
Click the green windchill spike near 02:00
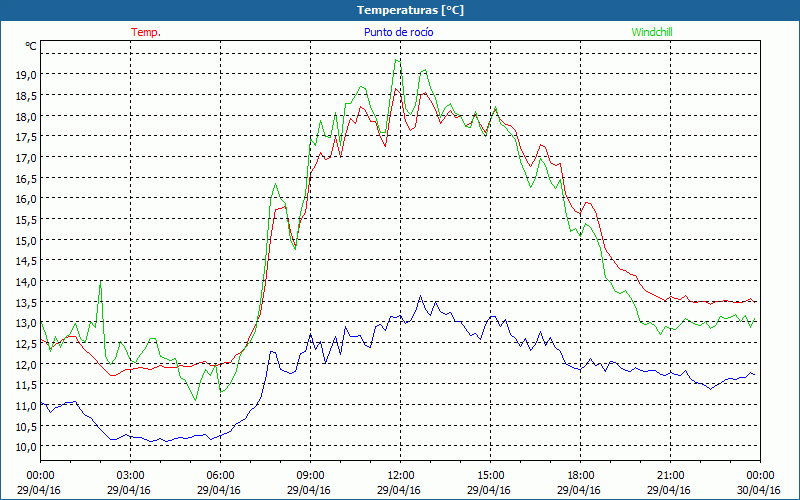[101, 282]
